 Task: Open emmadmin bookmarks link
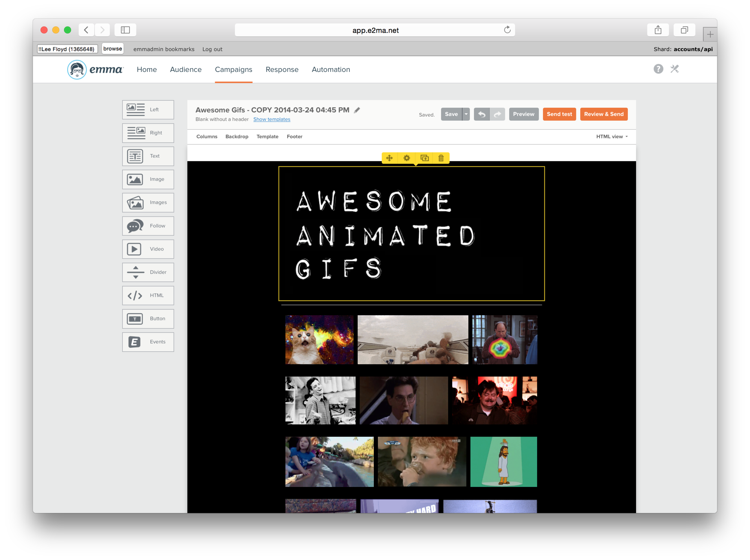pos(164,49)
